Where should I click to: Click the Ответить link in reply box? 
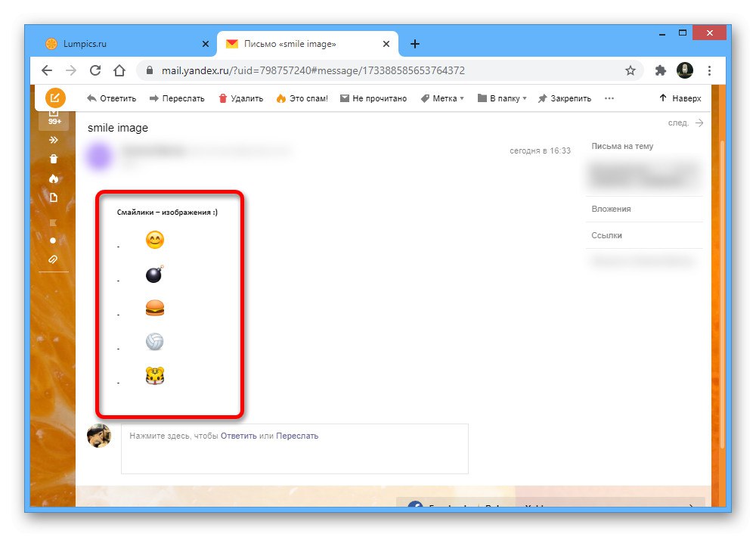click(239, 436)
